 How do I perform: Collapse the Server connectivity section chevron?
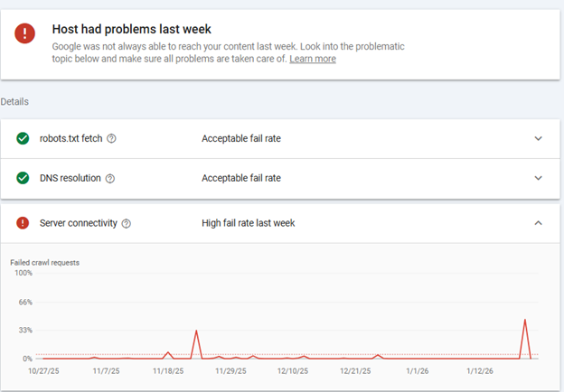[539, 223]
